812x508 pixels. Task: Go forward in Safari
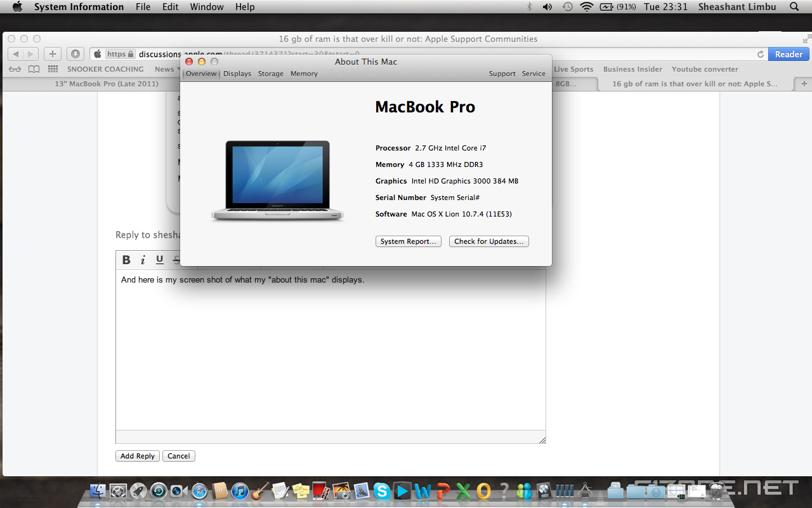pos(31,54)
